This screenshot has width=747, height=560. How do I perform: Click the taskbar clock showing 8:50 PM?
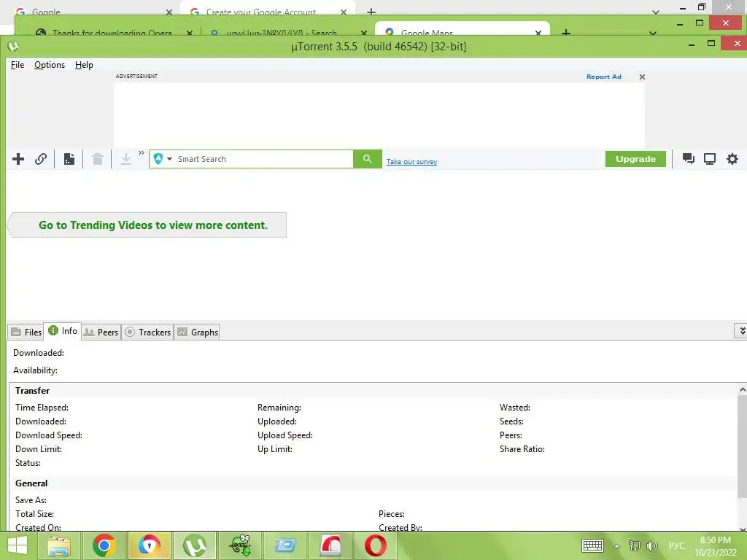pos(716,545)
